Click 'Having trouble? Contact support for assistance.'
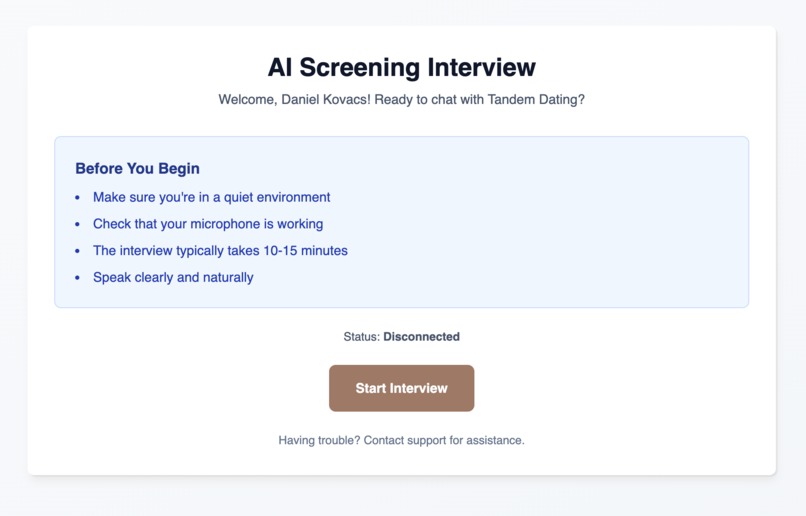The width and height of the screenshot is (806, 516). pyautogui.click(x=401, y=440)
